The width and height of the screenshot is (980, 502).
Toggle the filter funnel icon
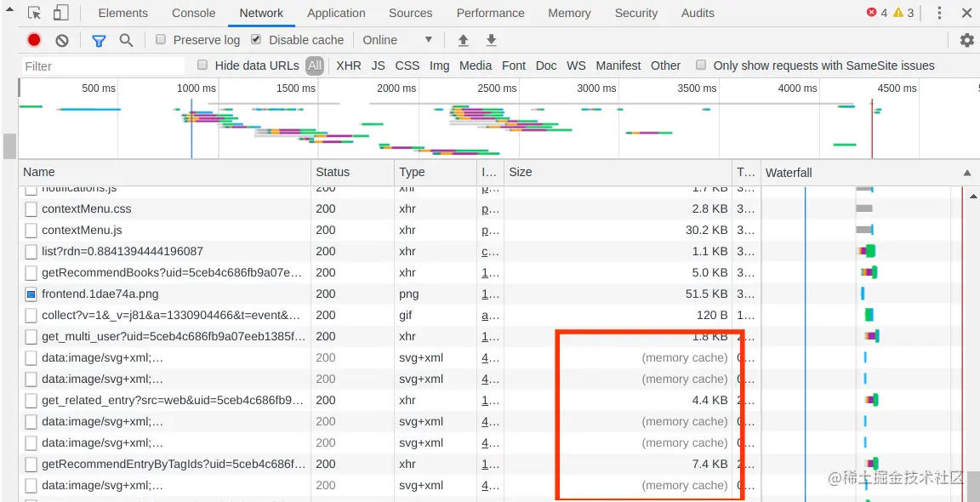click(99, 41)
